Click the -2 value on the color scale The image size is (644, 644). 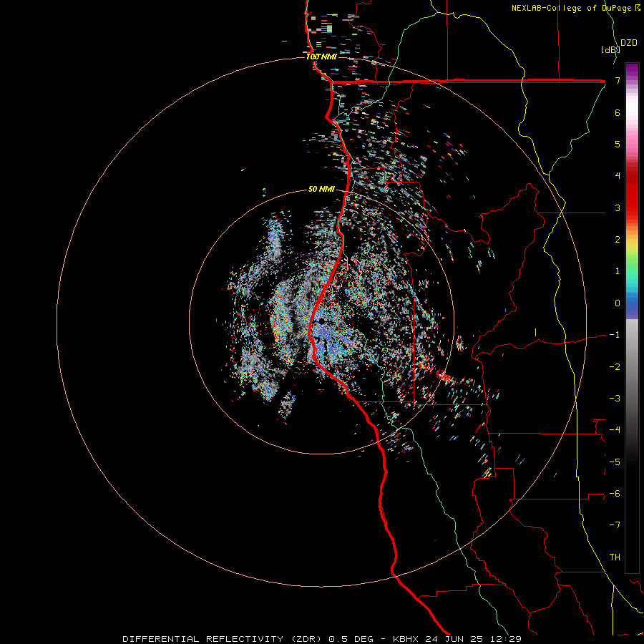615,366
